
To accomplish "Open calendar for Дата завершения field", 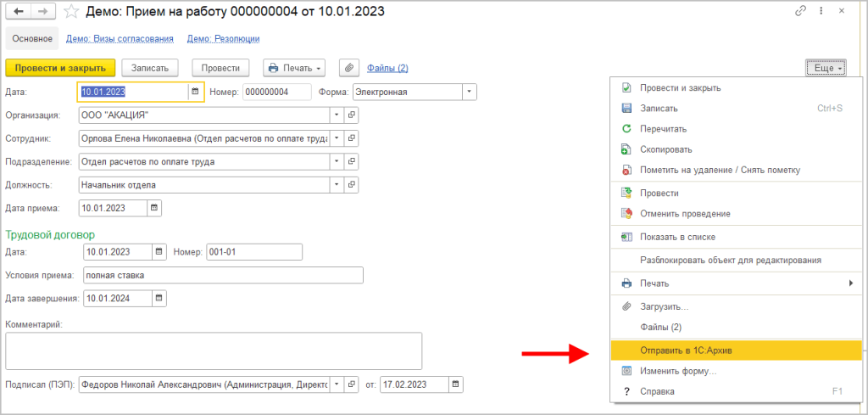I will (x=159, y=298).
